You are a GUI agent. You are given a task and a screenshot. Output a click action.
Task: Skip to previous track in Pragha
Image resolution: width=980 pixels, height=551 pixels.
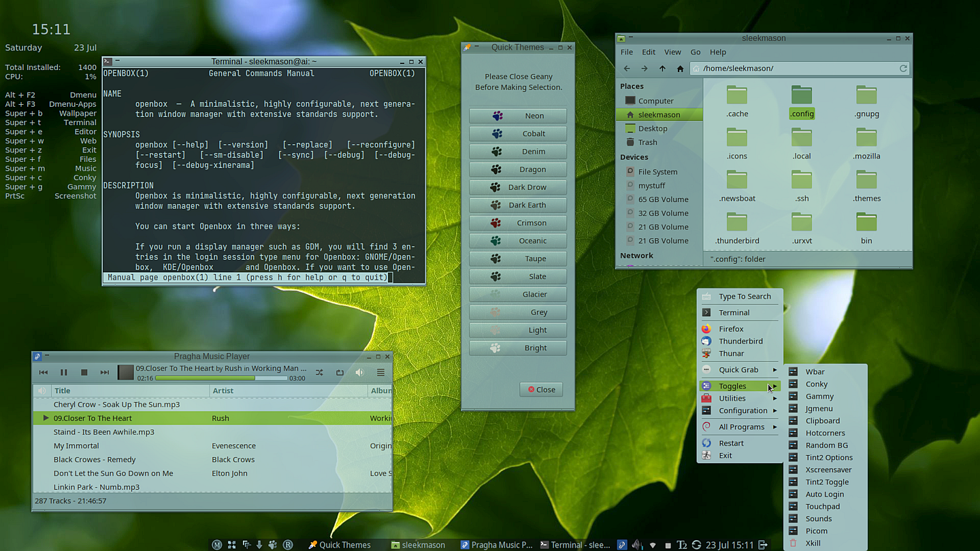44,372
